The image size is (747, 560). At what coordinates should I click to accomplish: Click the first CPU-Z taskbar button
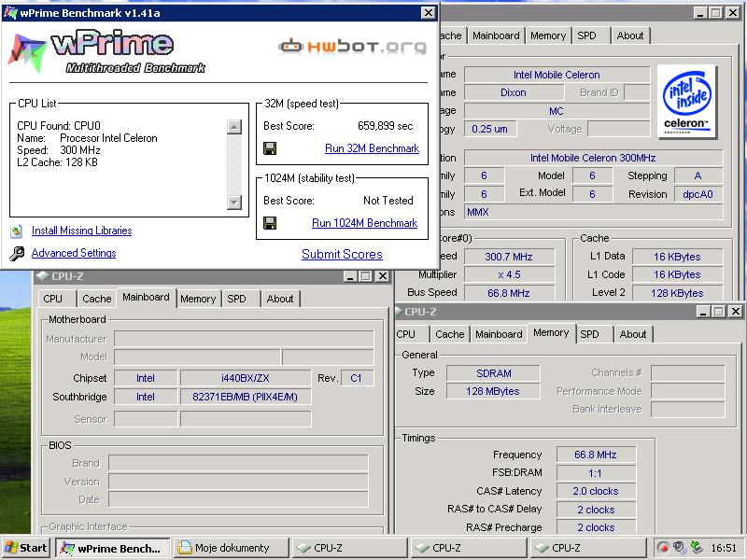351,548
